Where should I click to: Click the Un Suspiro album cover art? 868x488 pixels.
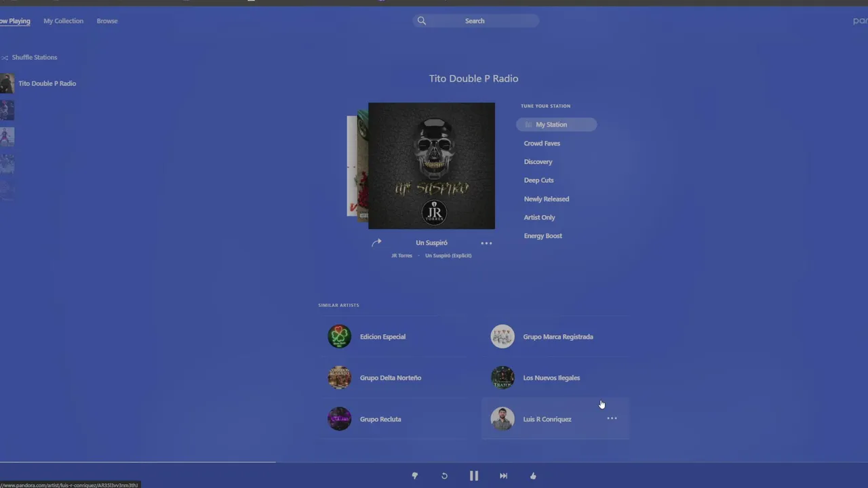[431, 166]
